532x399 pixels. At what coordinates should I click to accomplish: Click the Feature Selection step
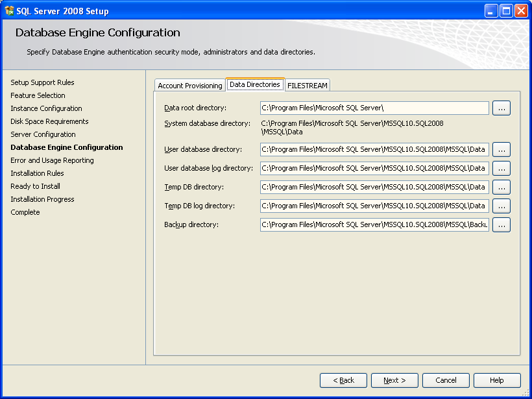[38, 95]
